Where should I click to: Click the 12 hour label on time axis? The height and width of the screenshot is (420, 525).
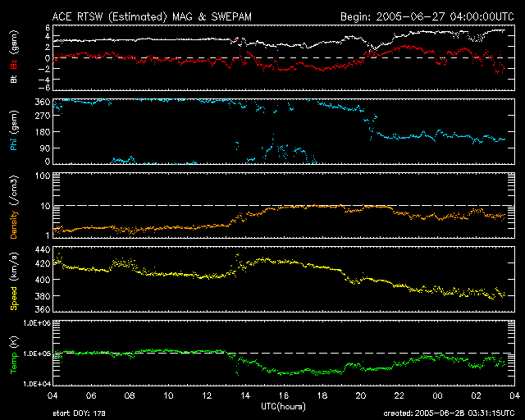coord(207,396)
